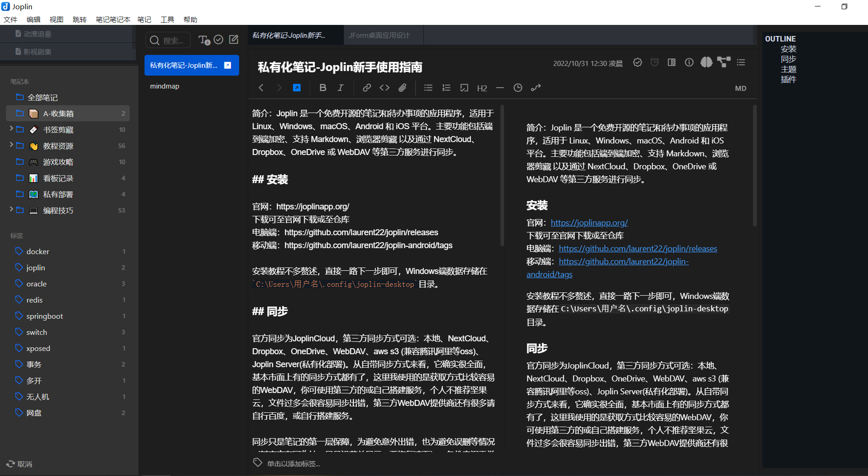Click the docker tag icon in sidebar
This screenshot has width=868, height=476.
click(19, 251)
